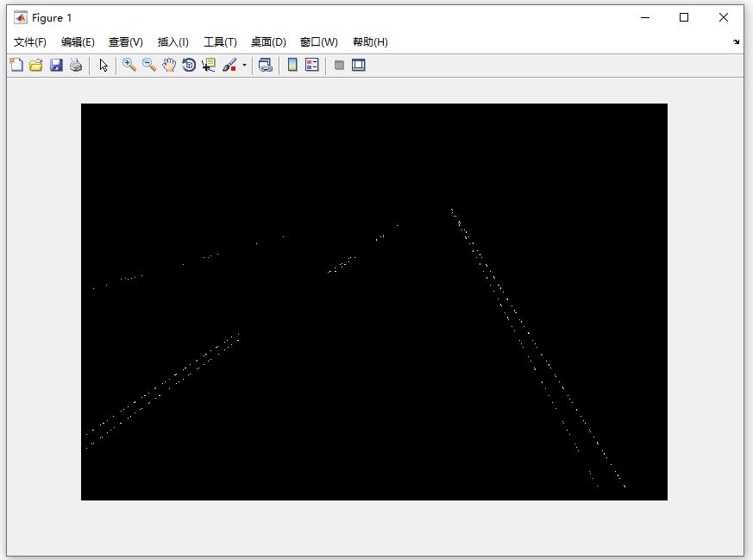The image size is (753, 560).
Task: Open file using the folder icon
Action: (x=36, y=65)
